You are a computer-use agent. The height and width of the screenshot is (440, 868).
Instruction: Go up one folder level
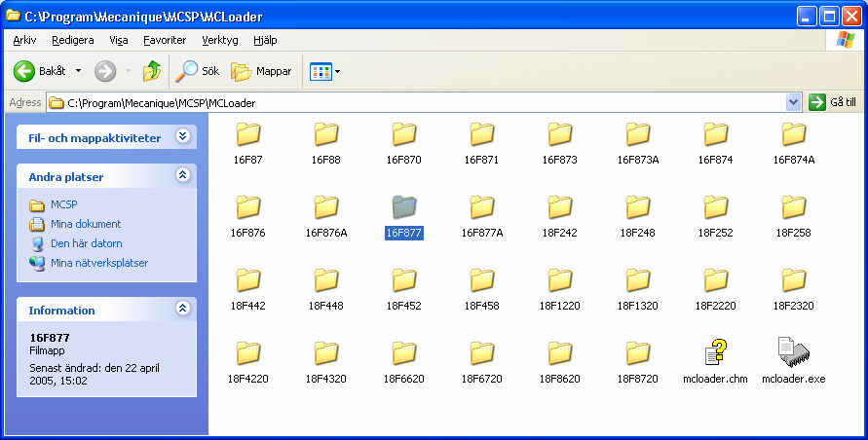(x=152, y=71)
